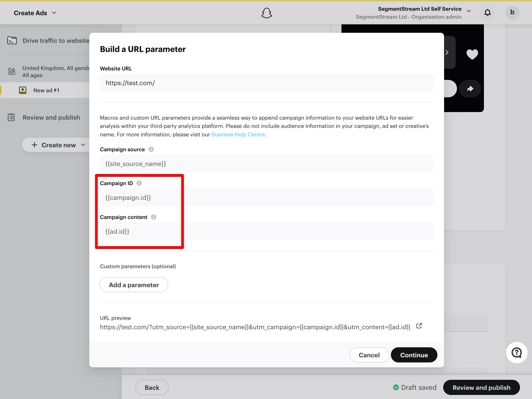Viewport: 532px width, 399px height.
Task: Click the Campaign content info icon
Action: pos(154,217)
